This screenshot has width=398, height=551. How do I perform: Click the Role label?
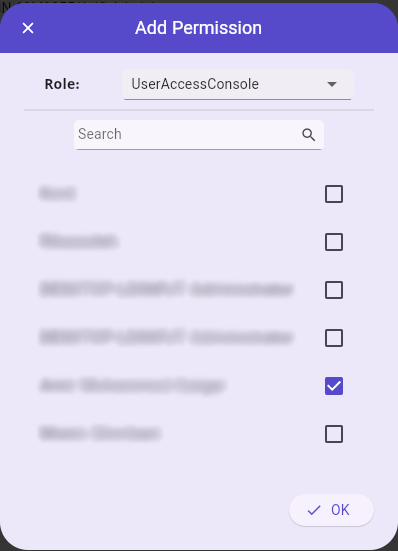(62, 84)
